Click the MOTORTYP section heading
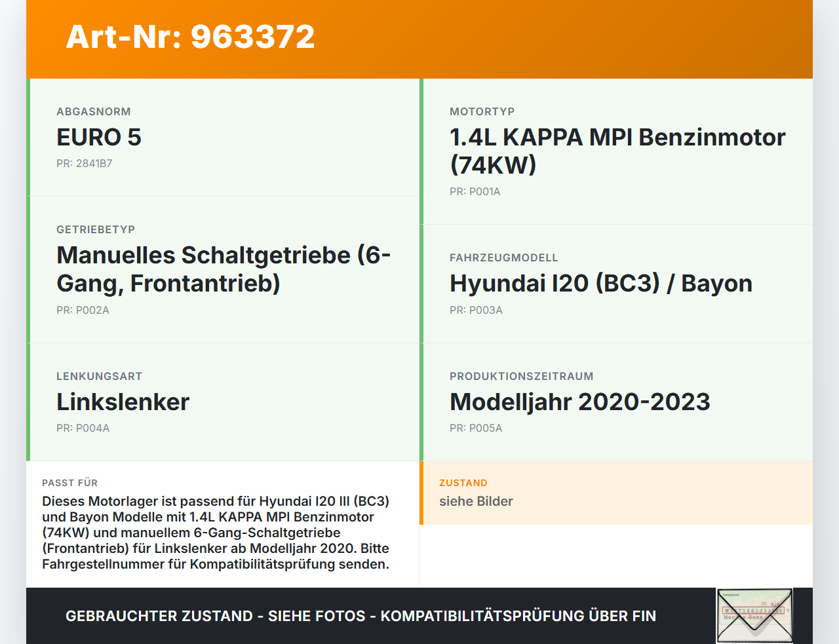The width and height of the screenshot is (839, 644). tap(482, 111)
